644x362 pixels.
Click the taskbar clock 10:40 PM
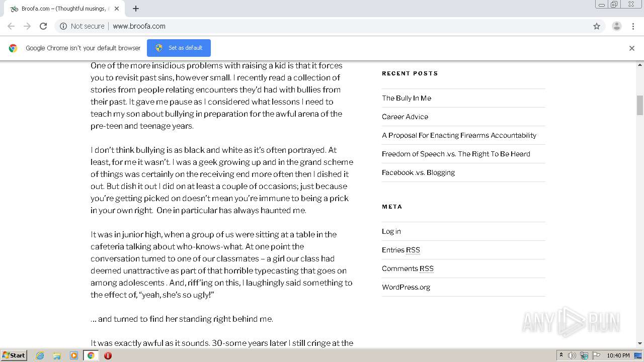[x=618, y=355]
